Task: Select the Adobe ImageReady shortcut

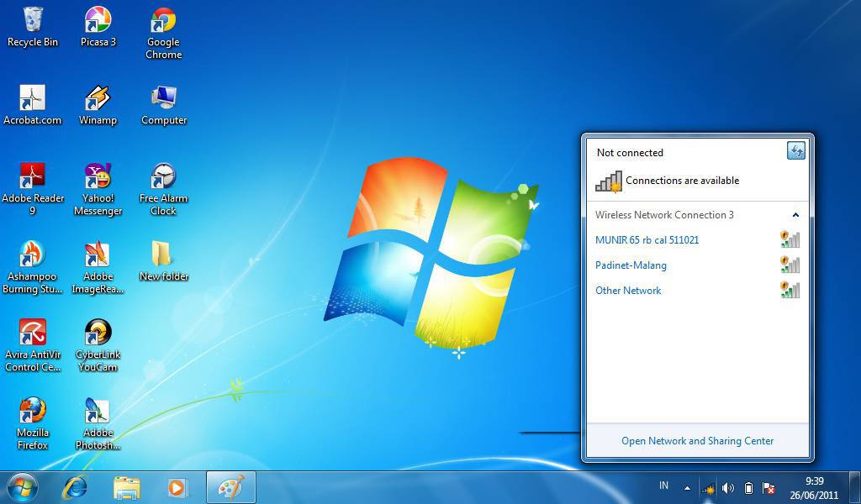Action: (98, 268)
